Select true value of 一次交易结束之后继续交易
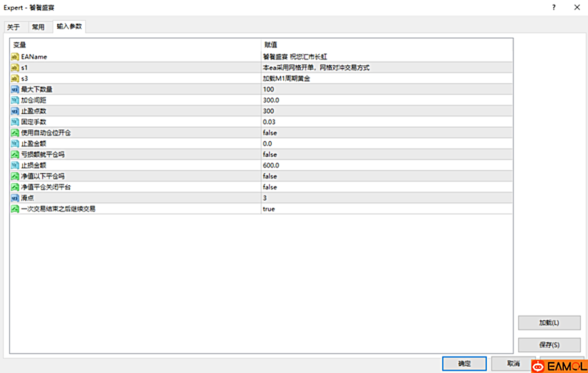The height and width of the screenshot is (373, 588). pos(269,209)
